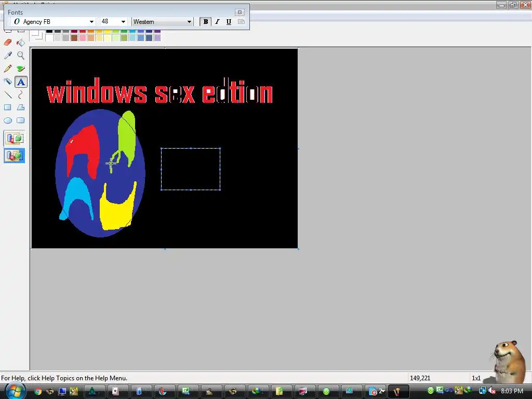Screen dimensions: 532x399
Task: Select the Airbrush spray tool
Action: pos(8,82)
